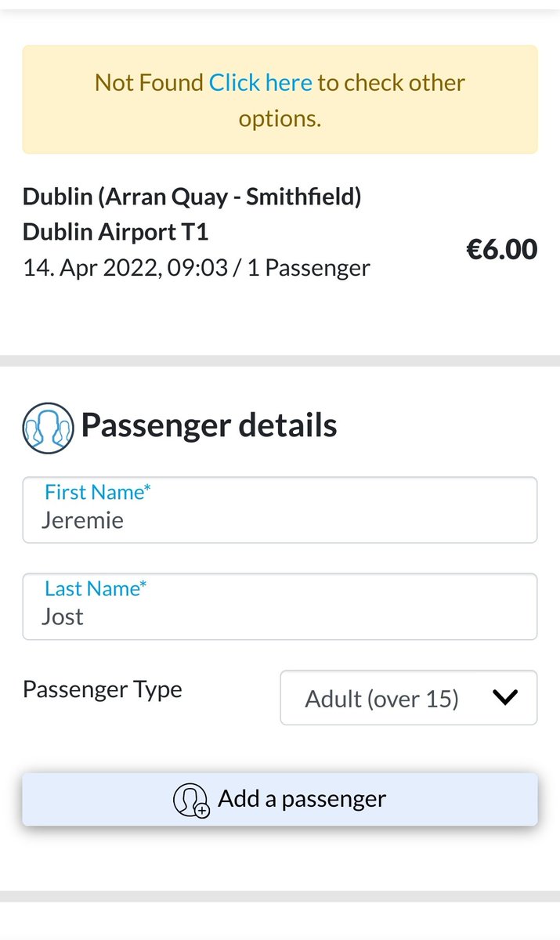This screenshot has width=560, height=940.
Task: Click the passenger group icon beside Passenger details
Action: point(49,428)
